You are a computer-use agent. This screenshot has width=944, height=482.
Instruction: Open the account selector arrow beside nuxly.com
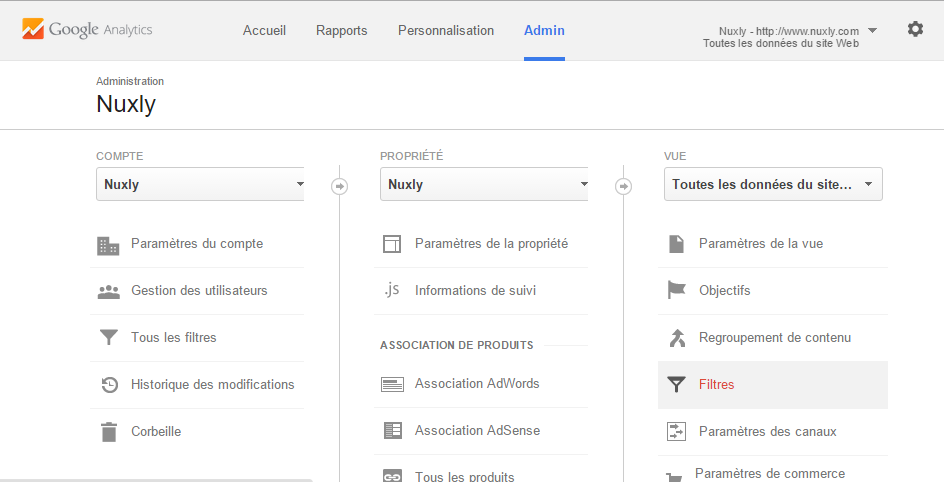(x=872, y=30)
